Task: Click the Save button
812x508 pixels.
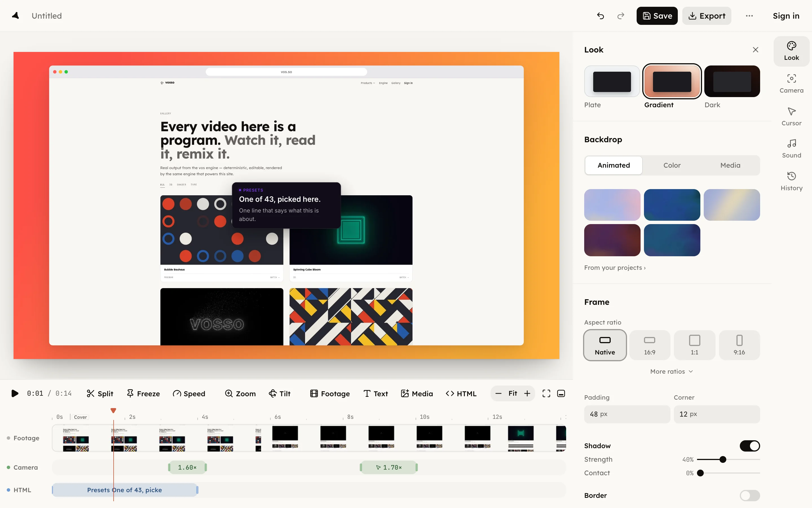Action: pos(657,16)
